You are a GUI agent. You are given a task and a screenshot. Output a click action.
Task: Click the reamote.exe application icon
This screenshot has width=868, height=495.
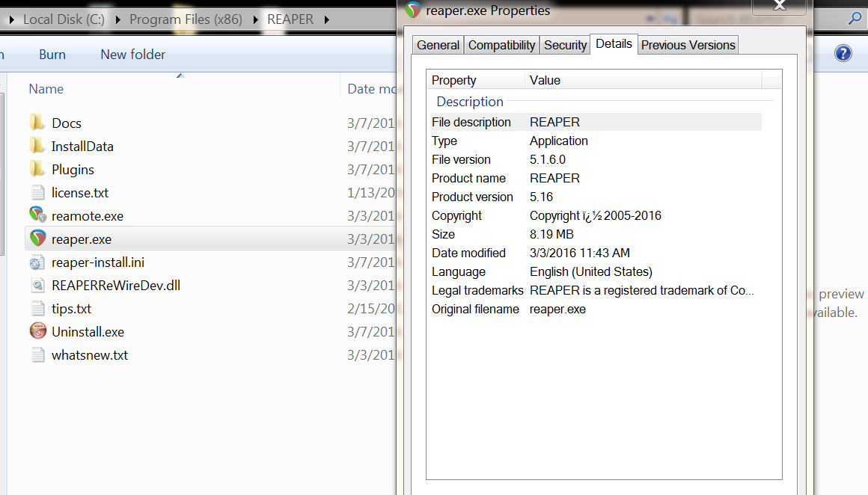(37, 215)
